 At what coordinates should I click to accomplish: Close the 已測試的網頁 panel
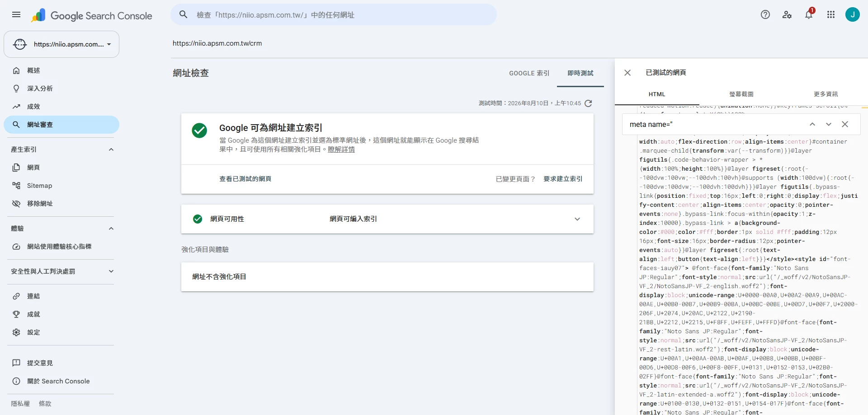627,73
